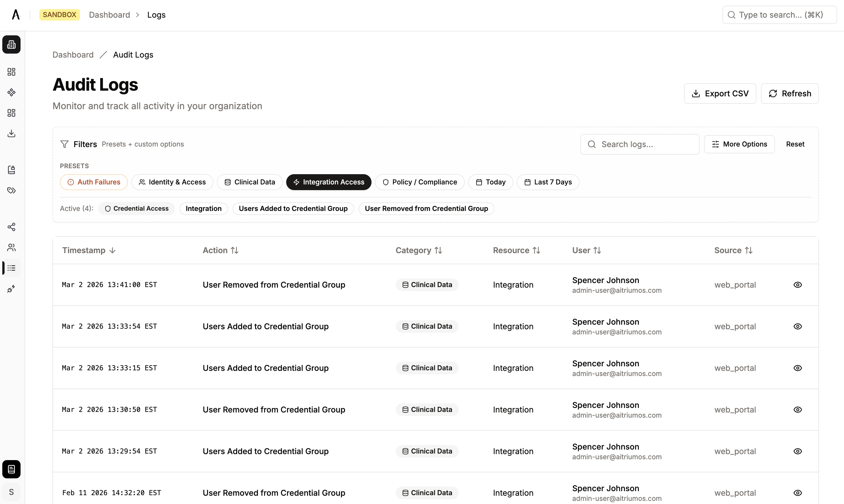The width and height of the screenshot is (844, 504).
Task: Open the More Options filter dropdown
Action: coord(739,144)
